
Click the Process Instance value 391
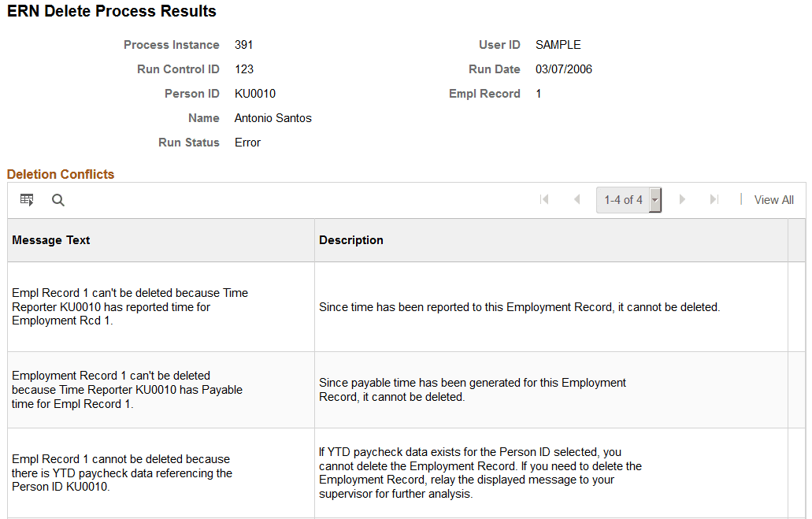[244, 45]
